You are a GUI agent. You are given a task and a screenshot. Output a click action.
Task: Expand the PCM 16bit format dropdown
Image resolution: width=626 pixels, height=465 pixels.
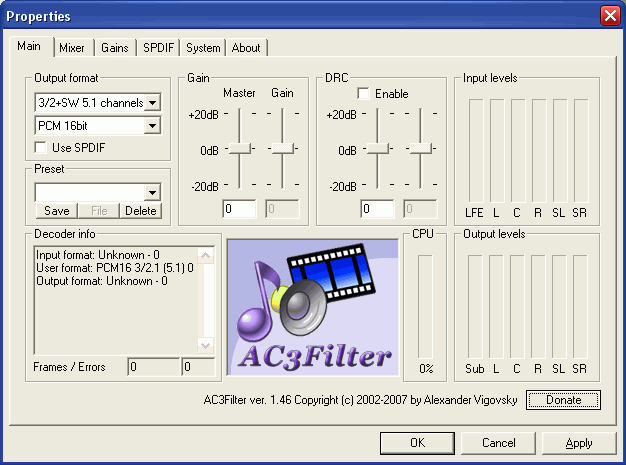pos(153,126)
